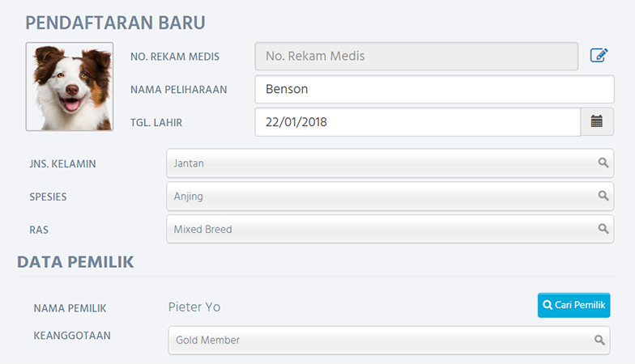Open the Mixed Breed dropdown
Screen dimensions: 635x364
(381, 229)
